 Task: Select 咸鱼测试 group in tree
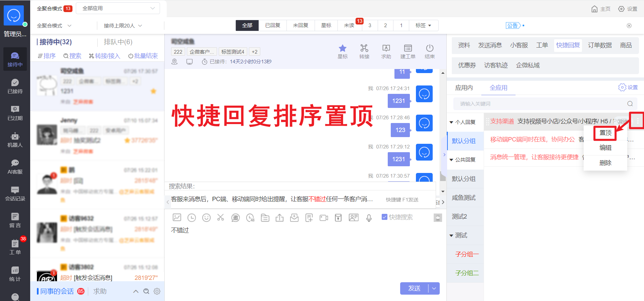click(465, 198)
